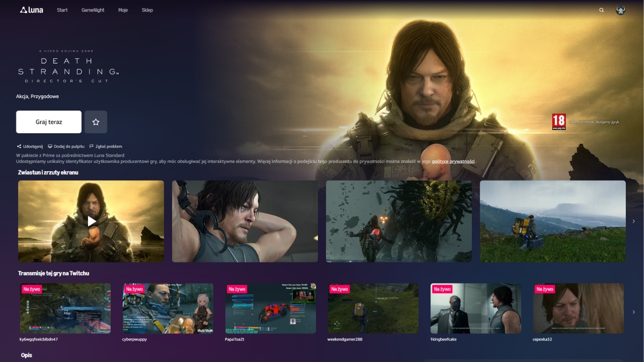View the grassy landscape screenshot

pos(553,221)
